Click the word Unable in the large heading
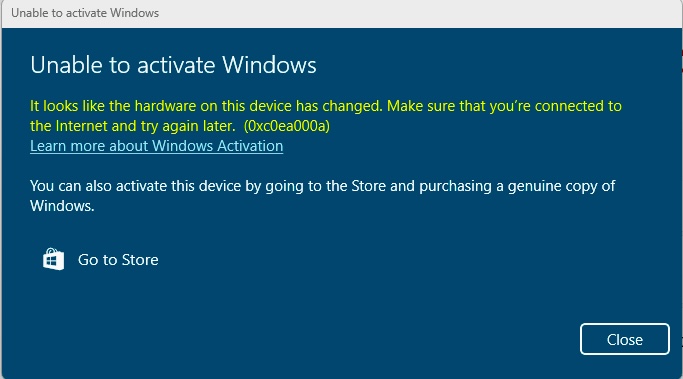 point(66,65)
